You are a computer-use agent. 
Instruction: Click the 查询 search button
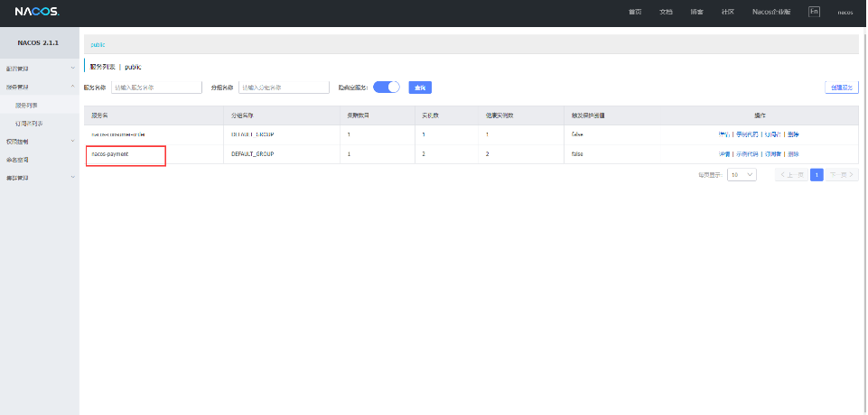420,88
